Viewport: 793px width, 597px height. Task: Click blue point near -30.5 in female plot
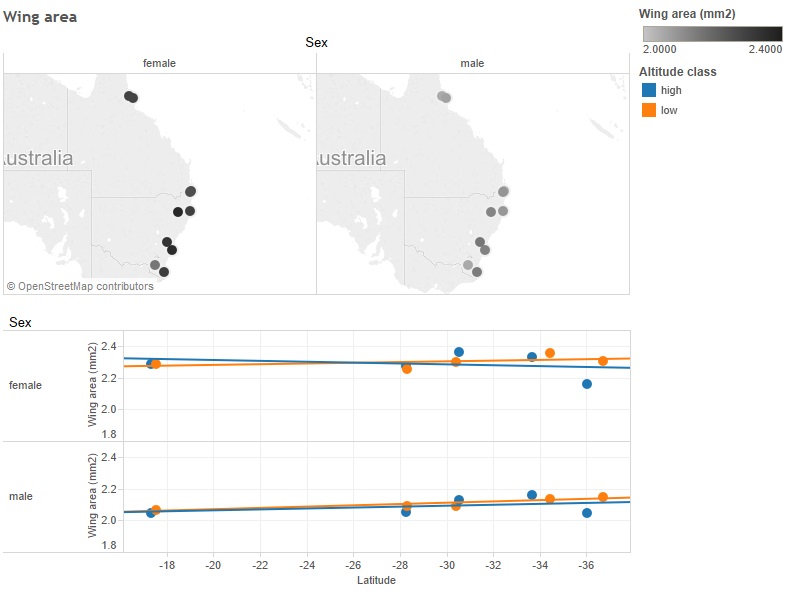pos(459,352)
